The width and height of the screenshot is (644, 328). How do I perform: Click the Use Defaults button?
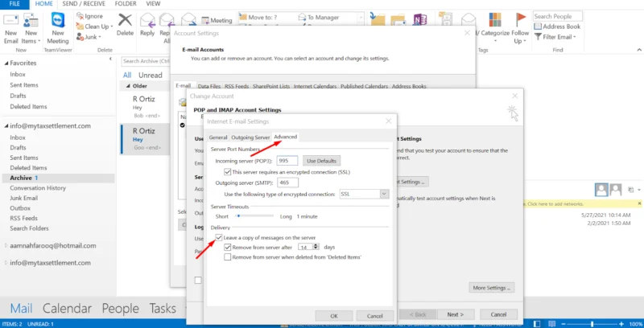[321, 161]
